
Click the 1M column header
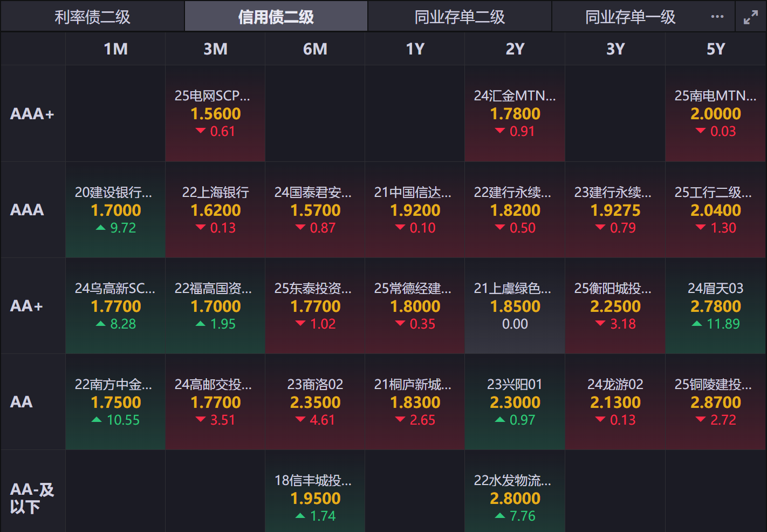tap(115, 49)
